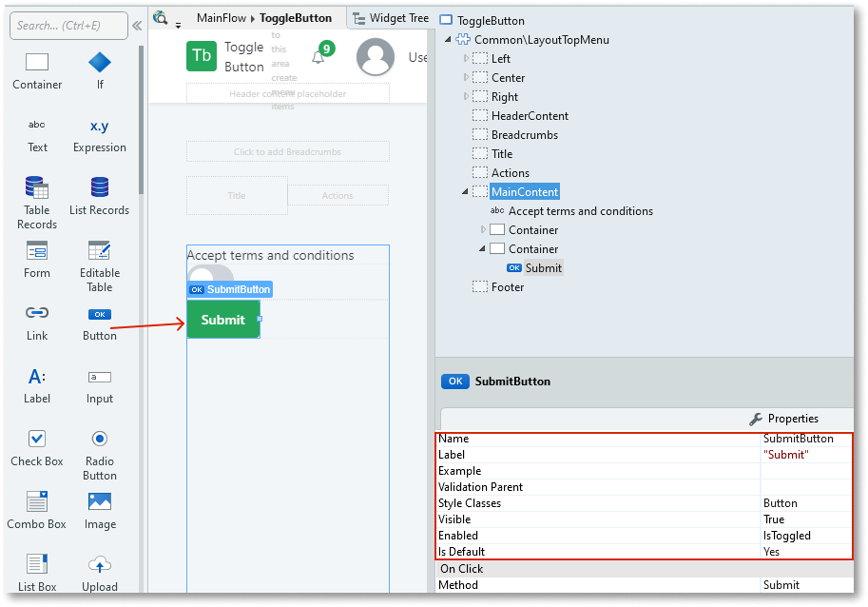This screenshot has width=868, height=607.
Task: Click the notification bell icon
Action: pyautogui.click(x=318, y=57)
